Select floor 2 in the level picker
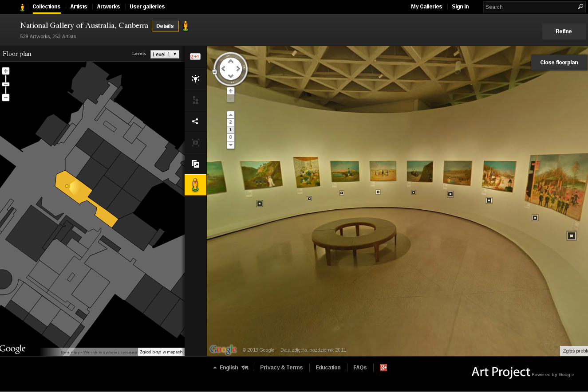Screen dimensions: 588x392 (231, 122)
